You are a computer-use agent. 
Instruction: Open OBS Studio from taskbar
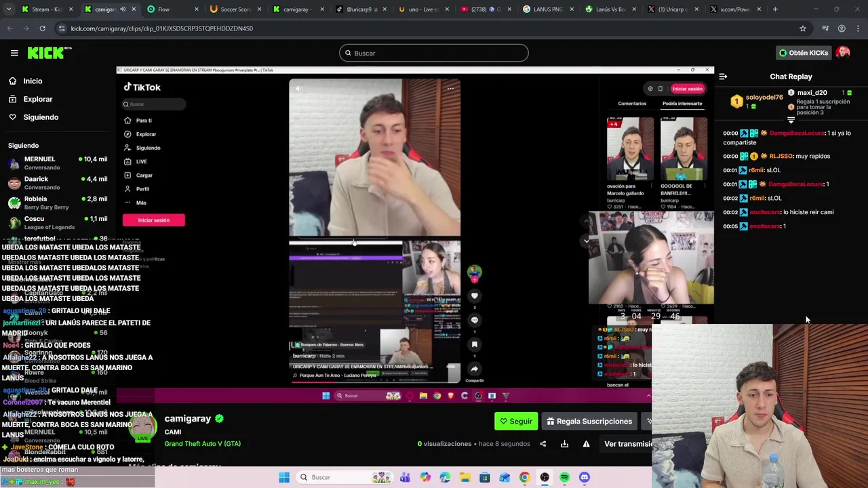click(545, 477)
